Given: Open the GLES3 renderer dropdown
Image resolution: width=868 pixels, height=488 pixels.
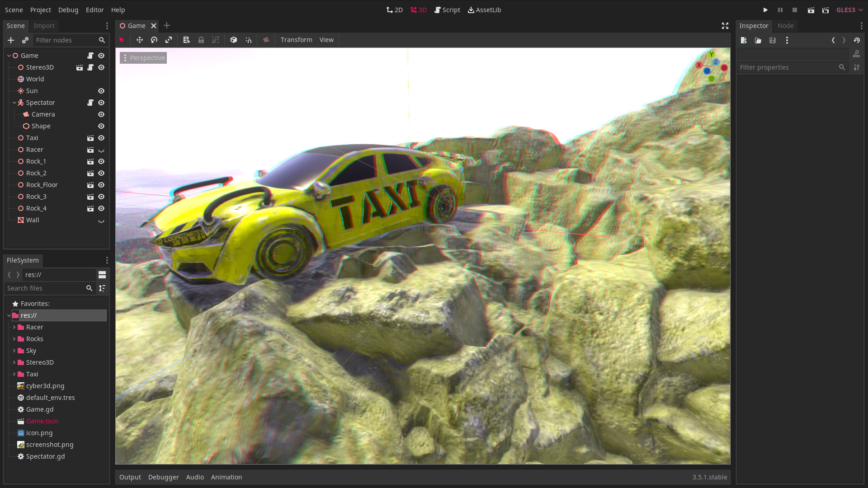Looking at the screenshot, I should coord(849,10).
